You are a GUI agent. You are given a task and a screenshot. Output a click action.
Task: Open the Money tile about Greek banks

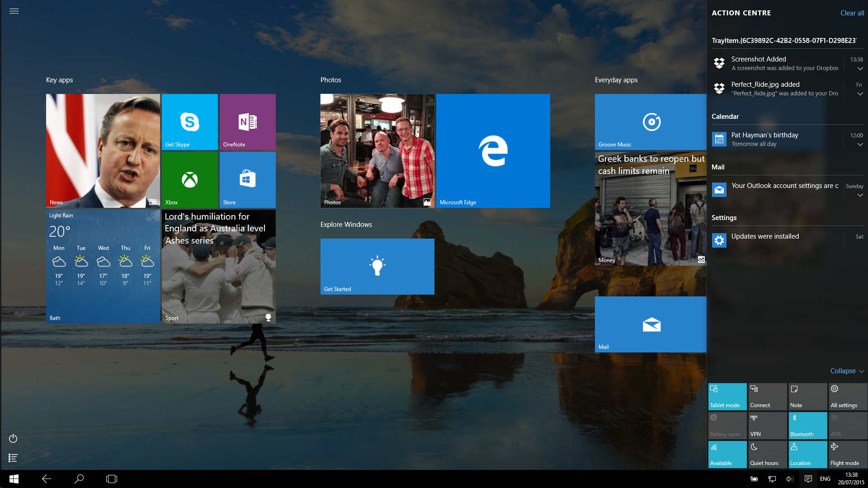click(651, 209)
